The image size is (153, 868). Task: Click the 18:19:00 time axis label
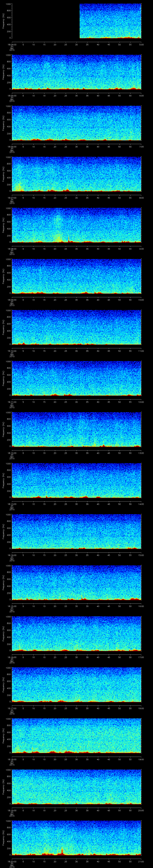point(12,810)
